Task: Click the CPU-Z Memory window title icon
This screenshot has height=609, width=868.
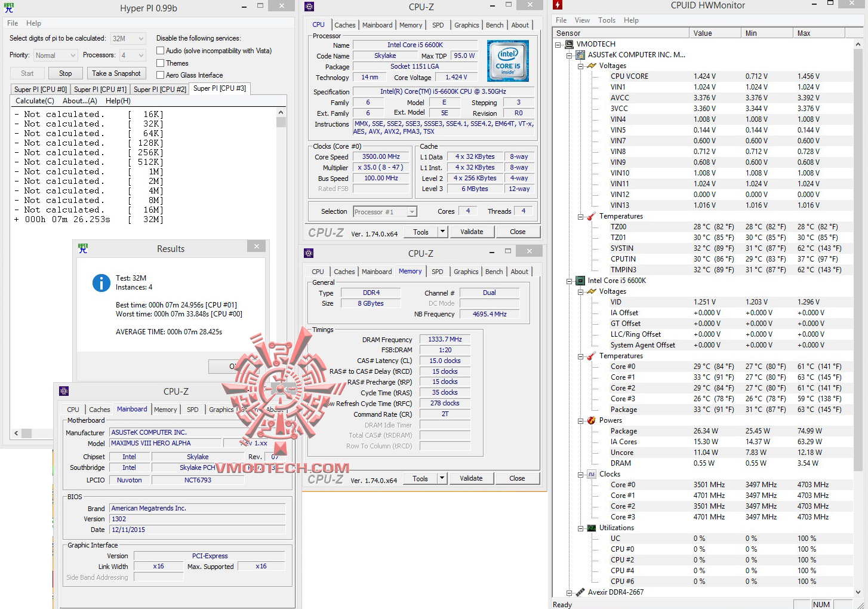Action: [309, 253]
